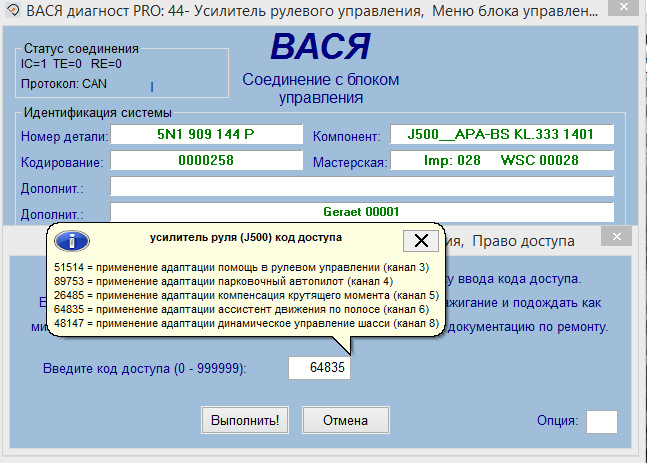Select the Кодирование field 0000258
647x463 pixels.
click(x=206, y=160)
